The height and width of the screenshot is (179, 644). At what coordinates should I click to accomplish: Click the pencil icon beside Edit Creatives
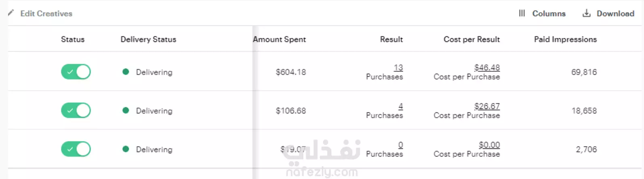click(11, 13)
